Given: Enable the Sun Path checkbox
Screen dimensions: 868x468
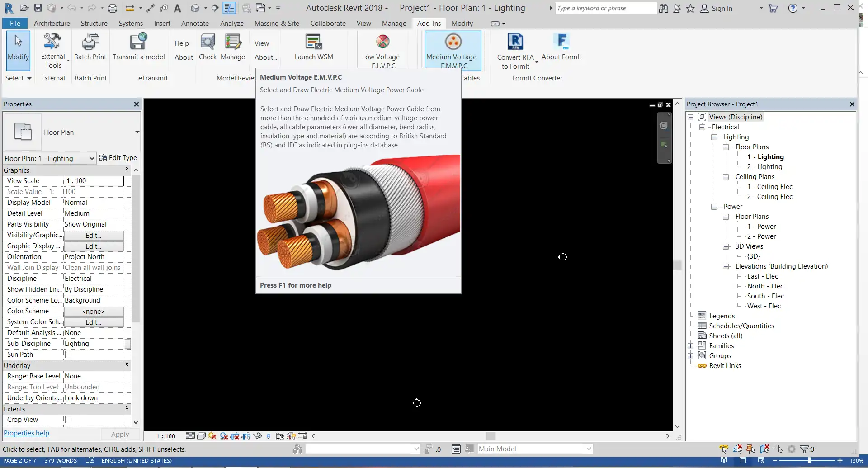Looking at the screenshot, I should click(x=69, y=355).
